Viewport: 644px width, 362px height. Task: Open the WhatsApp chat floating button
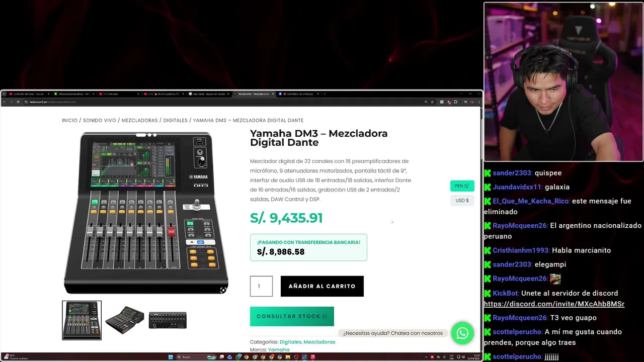coord(462,333)
